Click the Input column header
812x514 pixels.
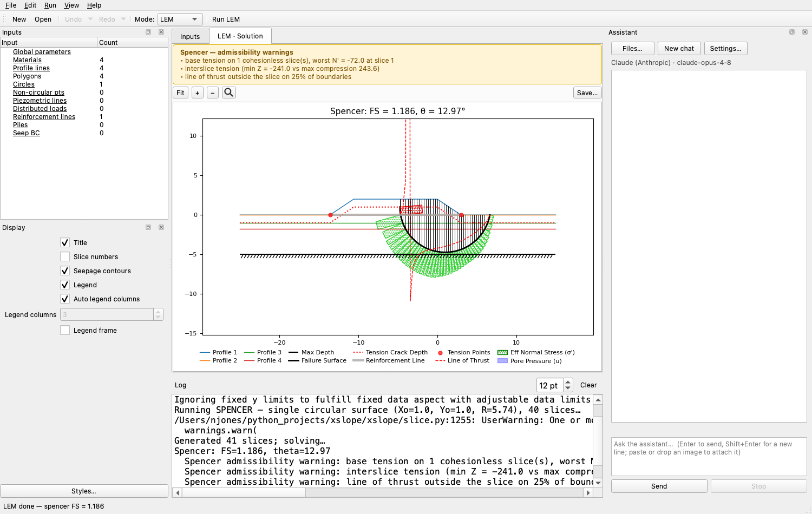[49, 42]
